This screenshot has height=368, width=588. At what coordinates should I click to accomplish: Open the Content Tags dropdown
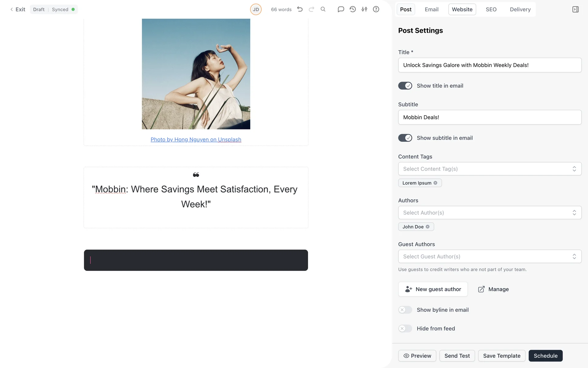489,169
